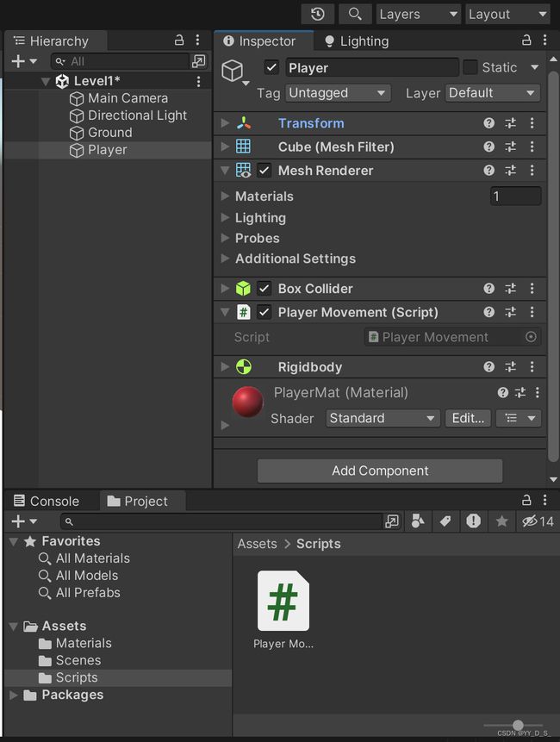
Task: Click the Hierarchy search-by-type icon
Action: pos(199,61)
